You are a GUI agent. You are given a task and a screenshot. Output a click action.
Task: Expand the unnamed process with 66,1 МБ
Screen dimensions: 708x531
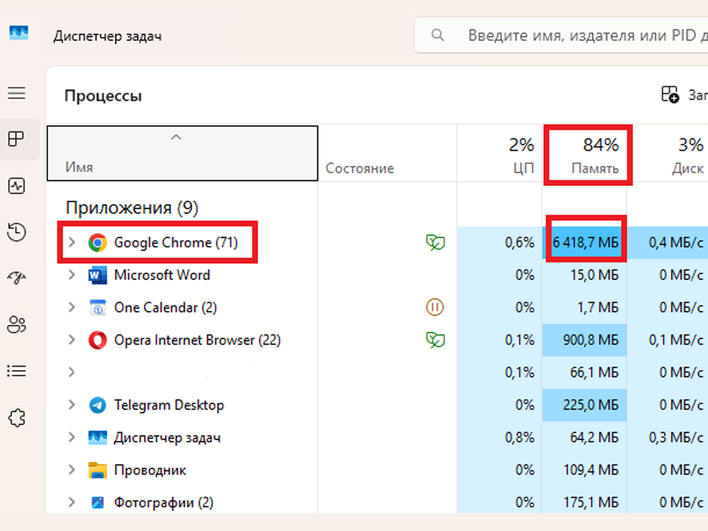coord(72,373)
